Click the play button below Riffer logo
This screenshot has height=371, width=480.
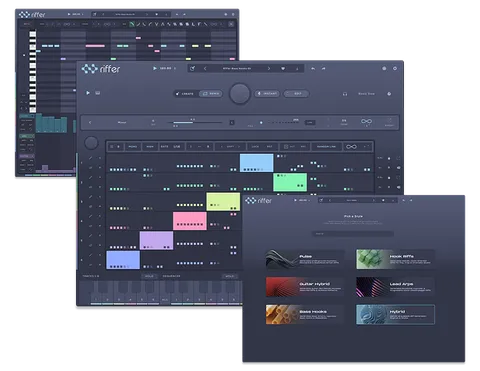click(88, 93)
